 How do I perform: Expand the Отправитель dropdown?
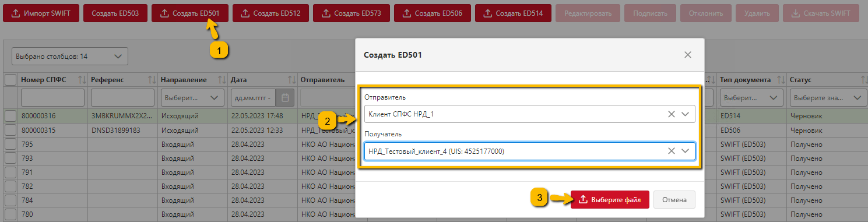click(686, 114)
